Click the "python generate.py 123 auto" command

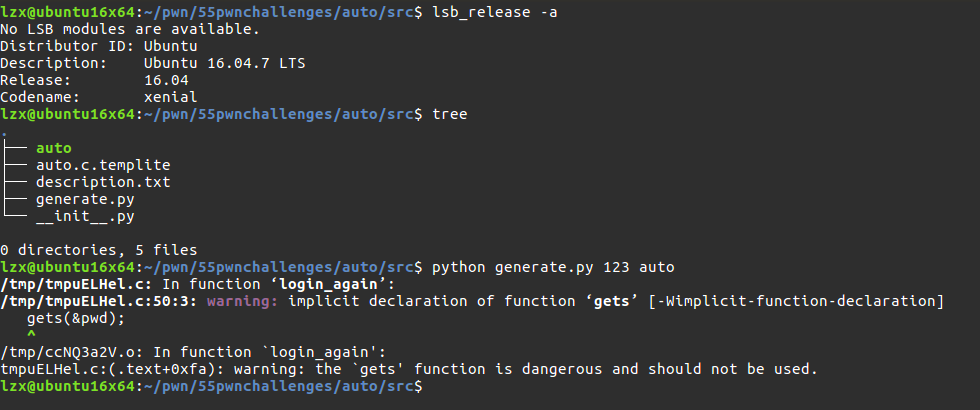coord(553,267)
